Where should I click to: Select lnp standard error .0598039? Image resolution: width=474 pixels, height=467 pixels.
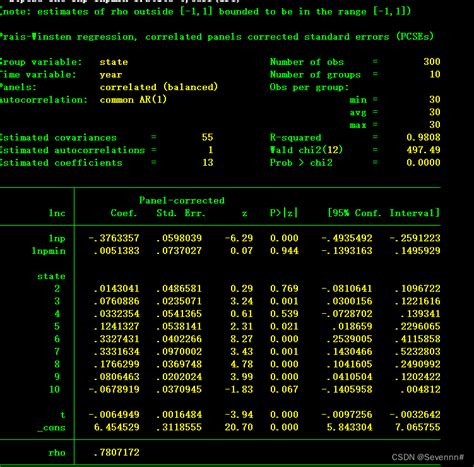179,238
